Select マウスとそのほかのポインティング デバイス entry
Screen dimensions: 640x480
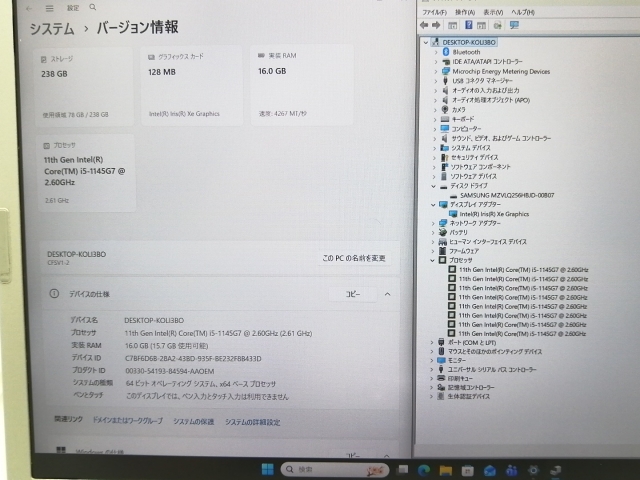coord(495,351)
